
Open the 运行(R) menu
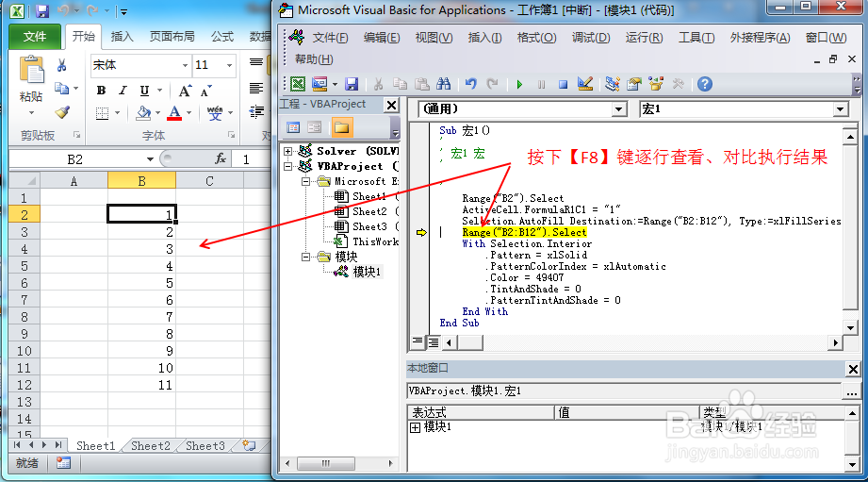(x=644, y=37)
